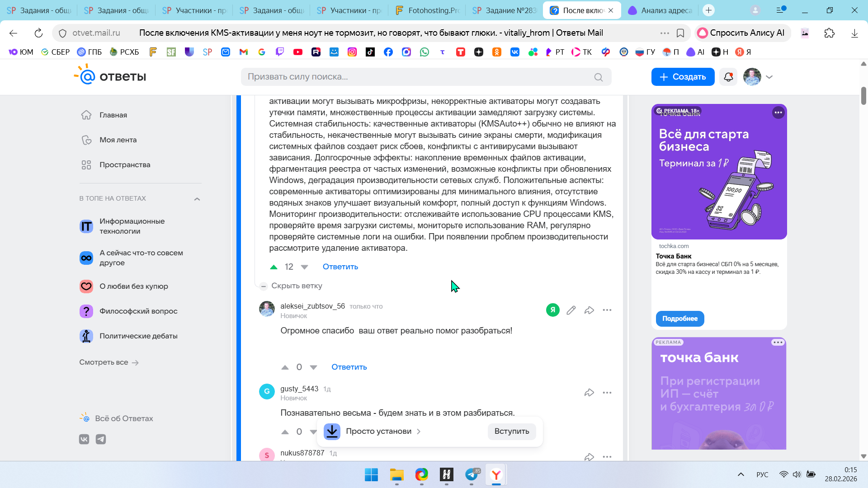This screenshot has height=488, width=868.
Task: Downvote the answer with 12 votes
Action: coord(304,267)
